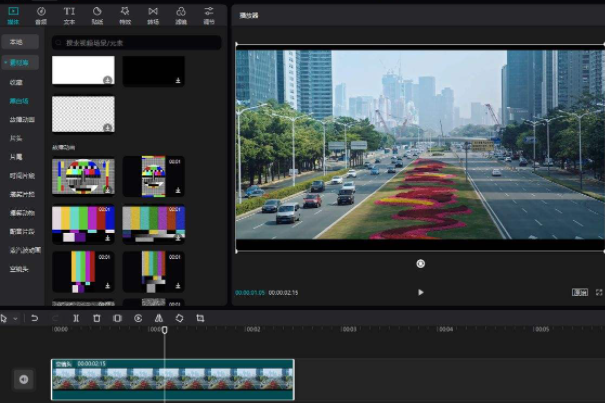Select the crop tool in timeline toolbar
The width and height of the screenshot is (605, 403).
click(200, 318)
